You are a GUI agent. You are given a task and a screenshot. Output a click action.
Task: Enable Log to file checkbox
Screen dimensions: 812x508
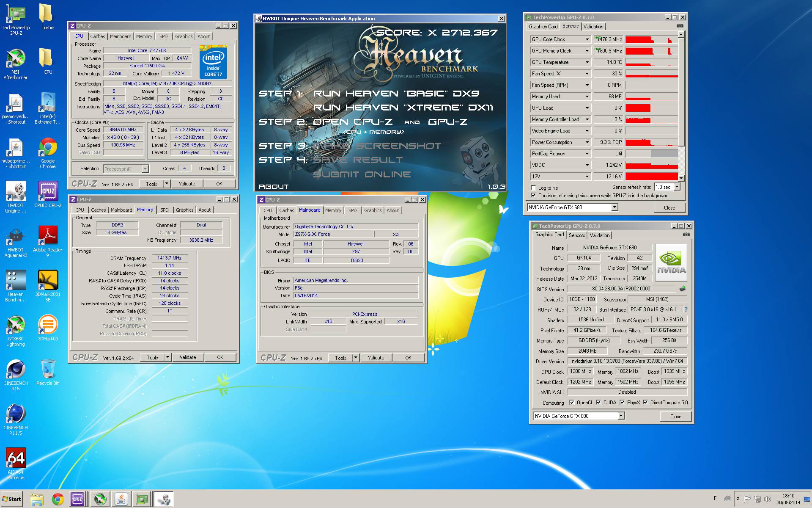[533, 188]
